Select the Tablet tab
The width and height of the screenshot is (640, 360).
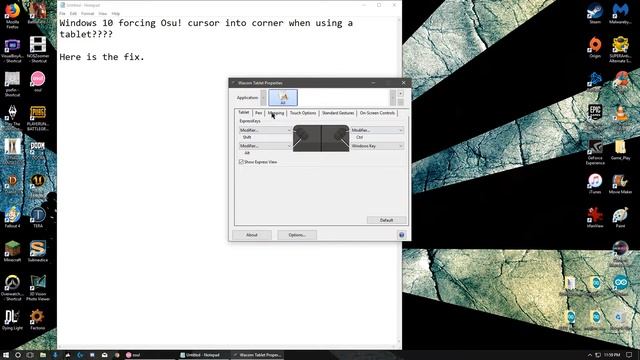[x=244, y=112]
